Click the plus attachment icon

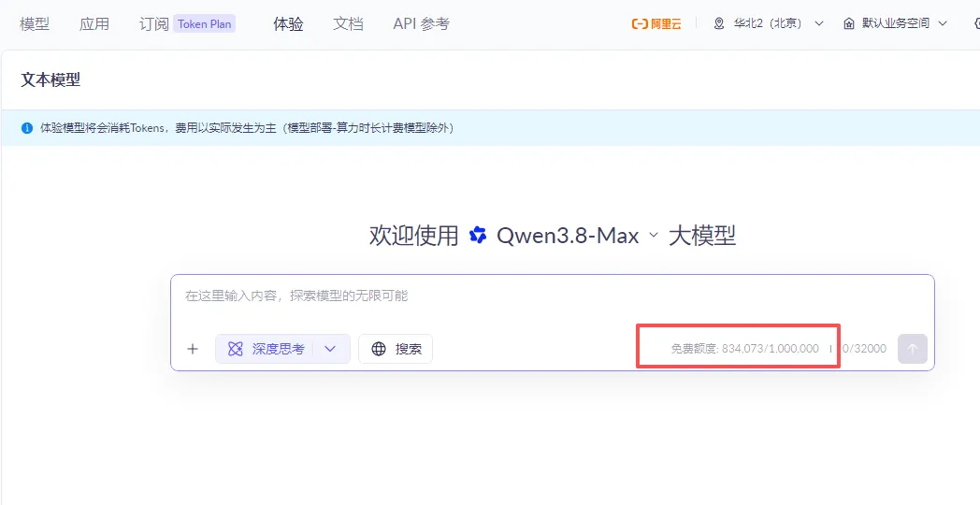[193, 350]
